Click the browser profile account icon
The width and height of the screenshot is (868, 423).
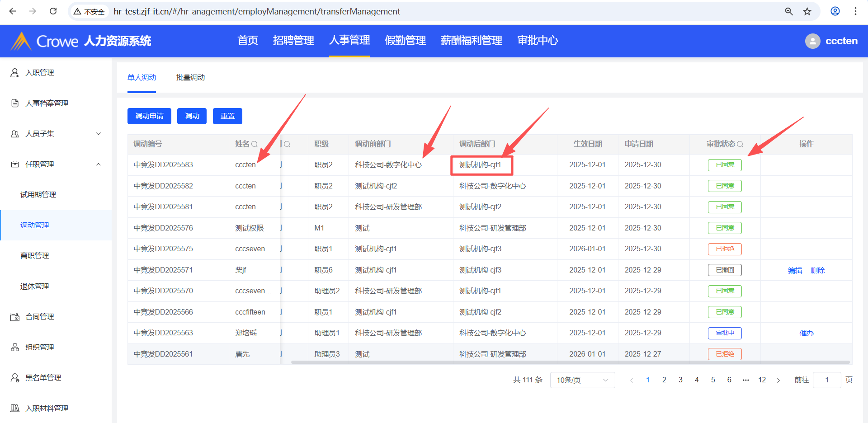point(835,11)
